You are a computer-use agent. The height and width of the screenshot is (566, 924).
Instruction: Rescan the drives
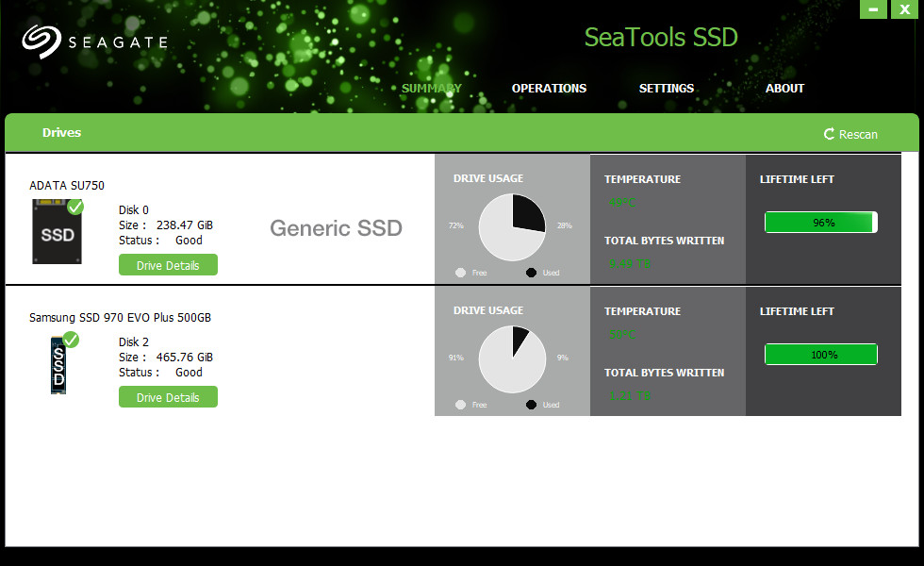pyautogui.click(x=850, y=134)
